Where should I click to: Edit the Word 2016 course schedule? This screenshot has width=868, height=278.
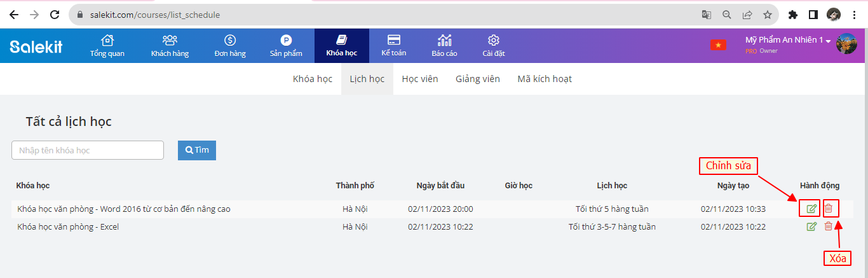(811, 209)
